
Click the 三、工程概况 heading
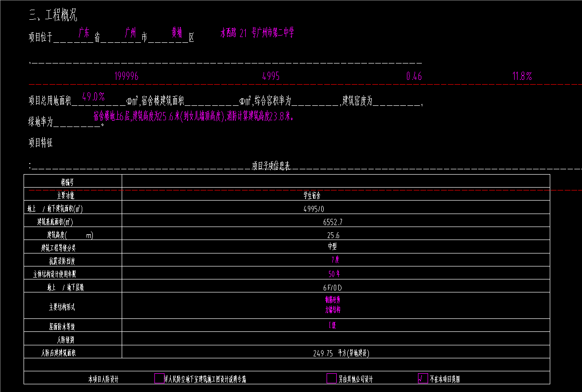tap(53, 15)
